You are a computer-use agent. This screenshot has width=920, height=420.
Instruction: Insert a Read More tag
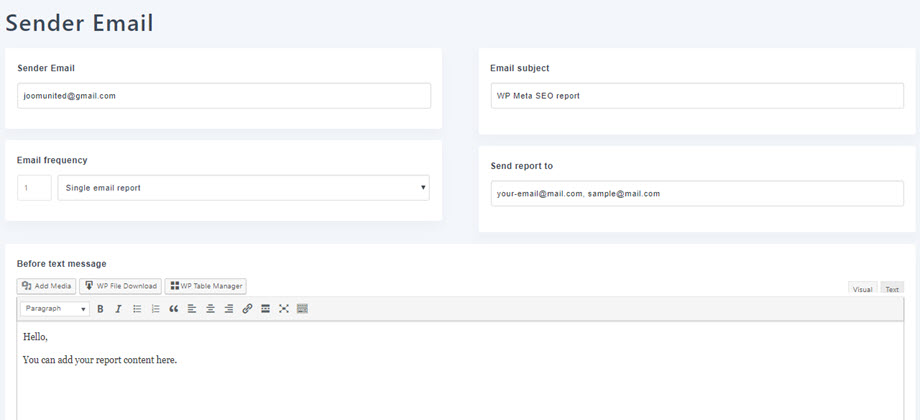(265, 309)
